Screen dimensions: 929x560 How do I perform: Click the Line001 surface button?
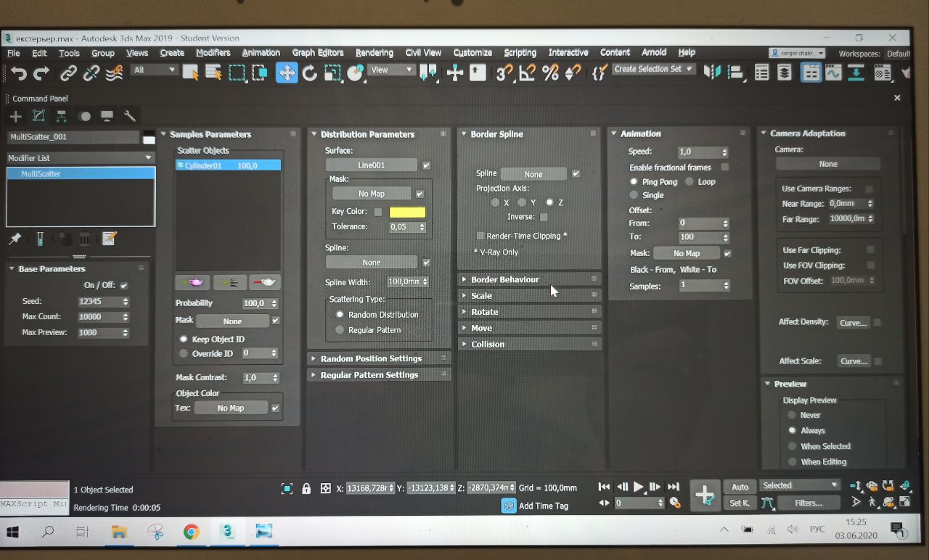(x=371, y=165)
